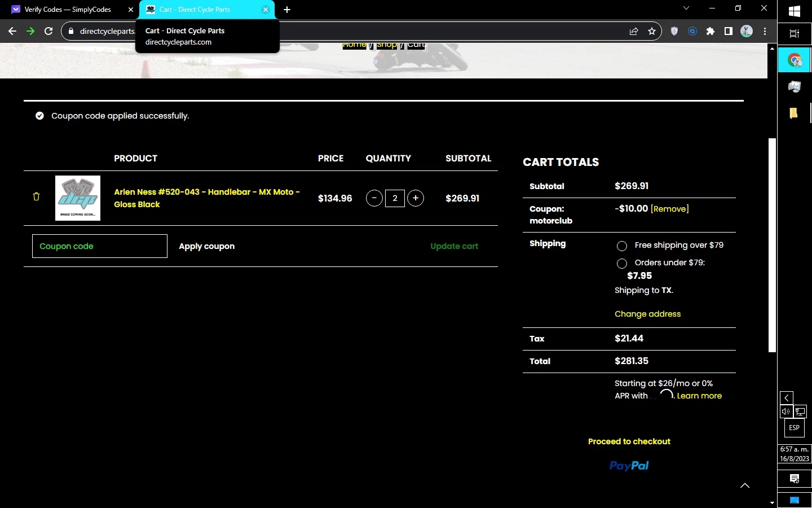This screenshot has height=508, width=812.
Task: Open Chrome three-dot menu
Action: [x=765, y=32]
